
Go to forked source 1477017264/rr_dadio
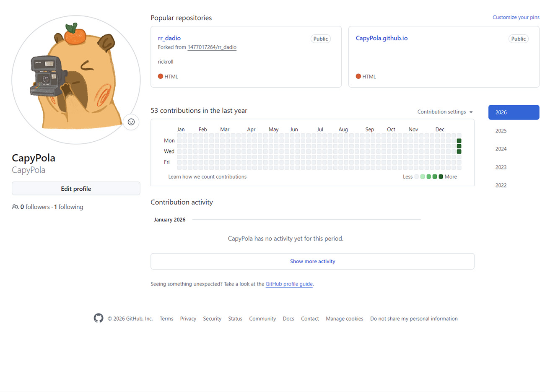pyautogui.click(x=212, y=47)
